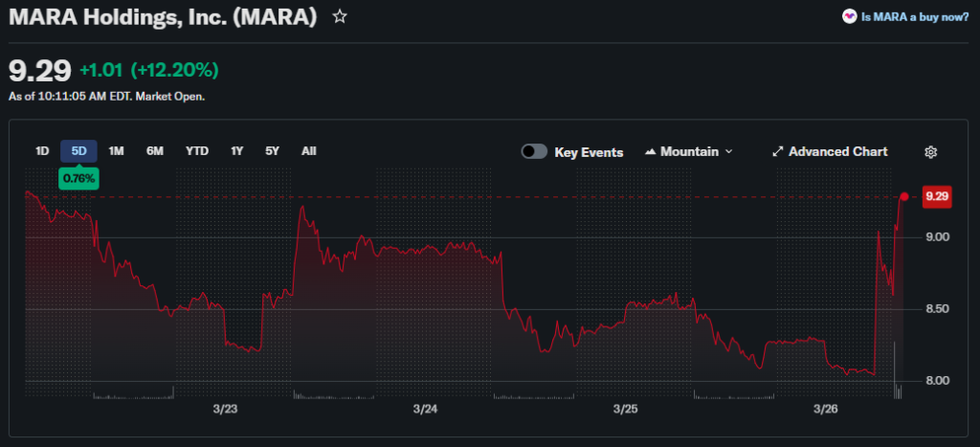Click the heart icon beside buy now

pyautogui.click(x=849, y=16)
